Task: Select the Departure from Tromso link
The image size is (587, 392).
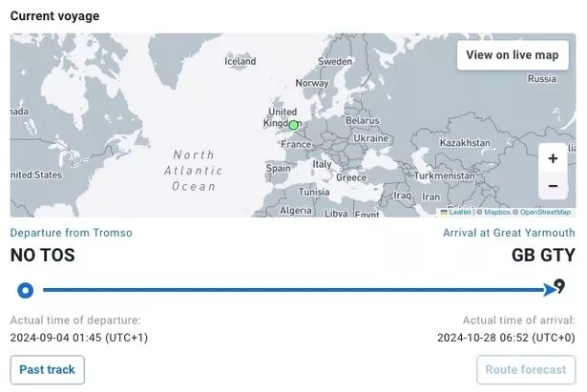Action: [72, 233]
